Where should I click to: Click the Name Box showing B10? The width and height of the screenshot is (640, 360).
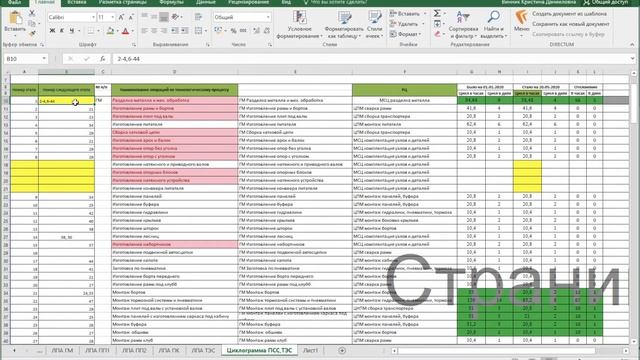click(x=25, y=59)
